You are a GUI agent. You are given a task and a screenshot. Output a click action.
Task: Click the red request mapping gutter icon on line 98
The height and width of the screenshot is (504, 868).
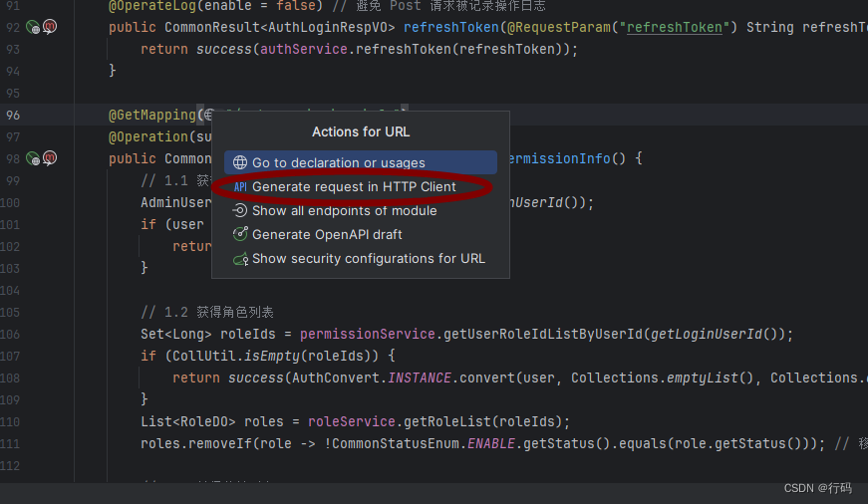[x=50, y=157]
